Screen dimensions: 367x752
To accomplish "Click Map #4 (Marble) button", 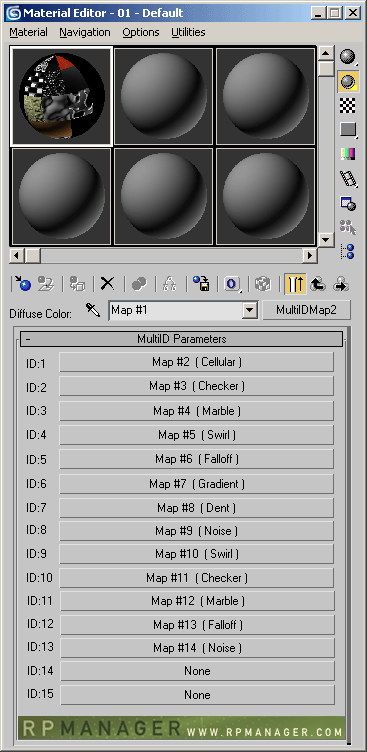I will 197,411.
